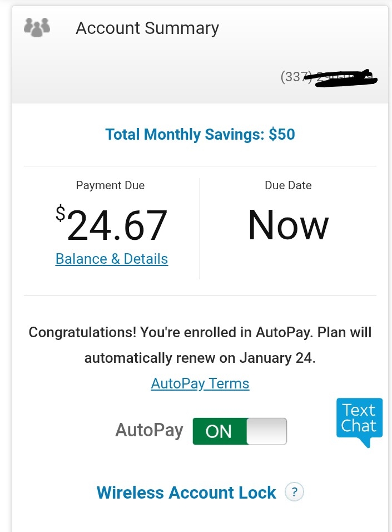
Task: Turn off the AutoPay switch
Action: (240, 431)
